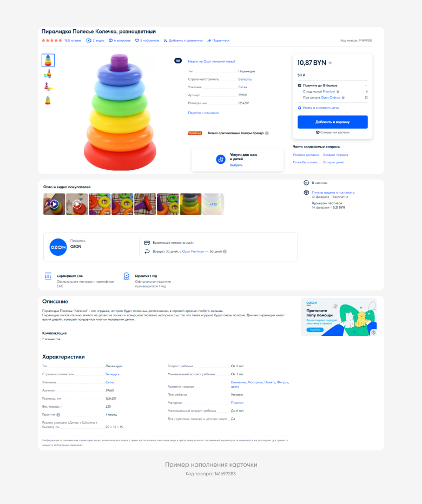Click the Ozon charity banner with the cat and dog
The image size is (422, 504).
click(339, 317)
